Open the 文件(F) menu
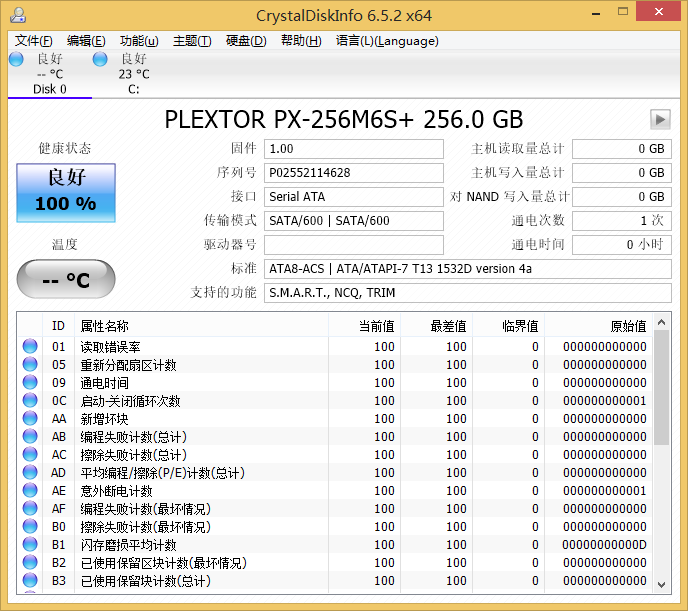The image size is (688, 611). tap(34, 41)
